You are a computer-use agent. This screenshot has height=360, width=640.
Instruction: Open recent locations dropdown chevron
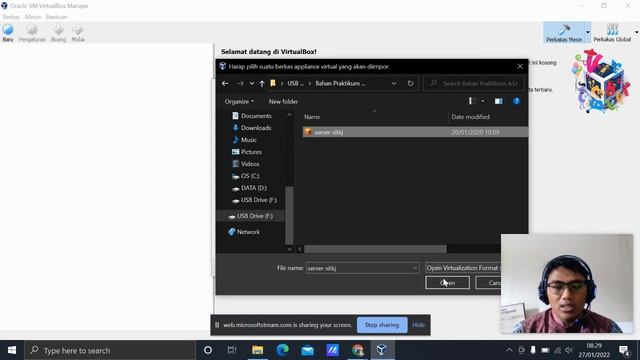click(x=252, y=83)
